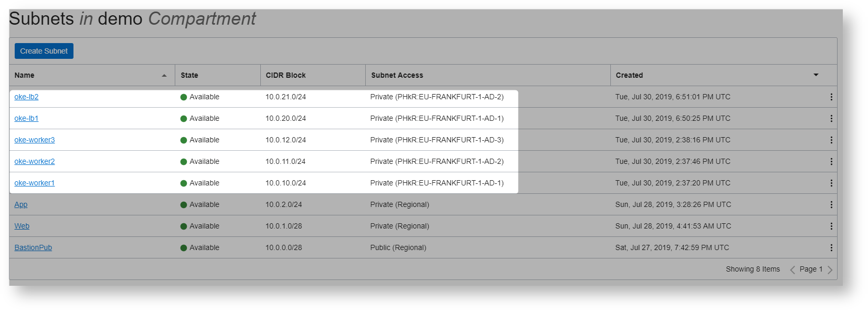Toggle Created column sort arrow

[816, 75]
